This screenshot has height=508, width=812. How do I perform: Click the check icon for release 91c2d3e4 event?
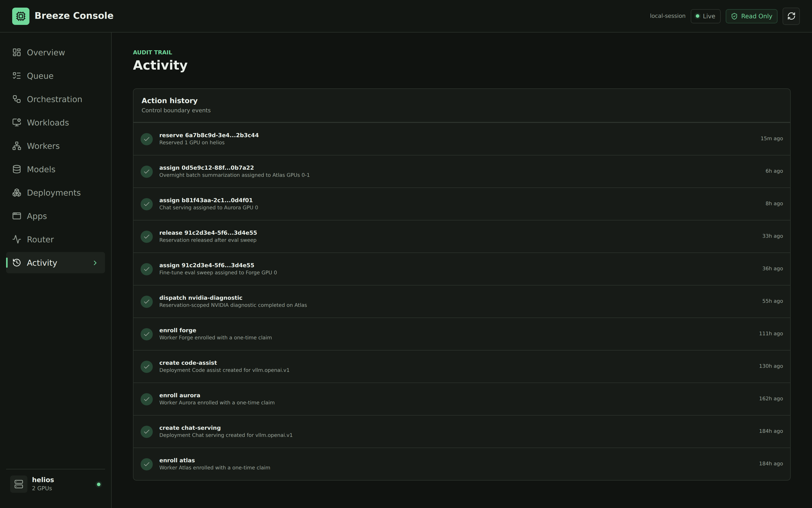point(147,236)
